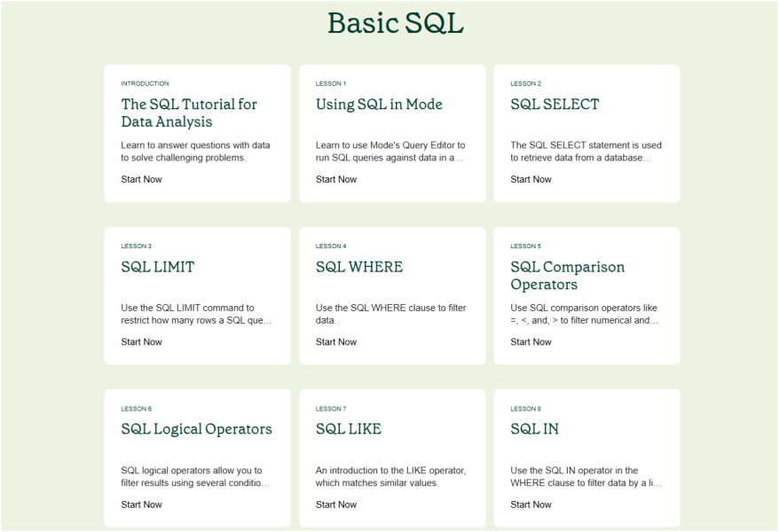Click Start Now under SQL SELECT
Screen dimensions: 779x532
click(x=531, y=179)
